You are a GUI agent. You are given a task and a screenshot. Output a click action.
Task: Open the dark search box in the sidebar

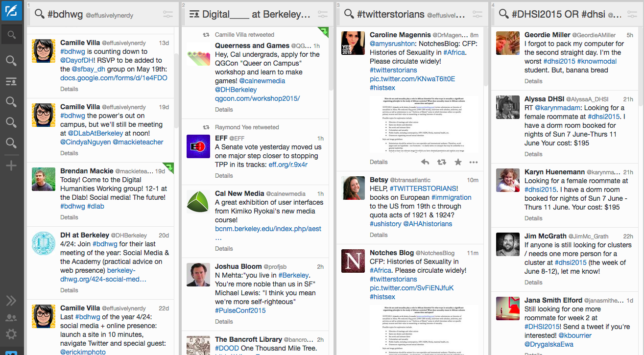click(x=11, y=35)
